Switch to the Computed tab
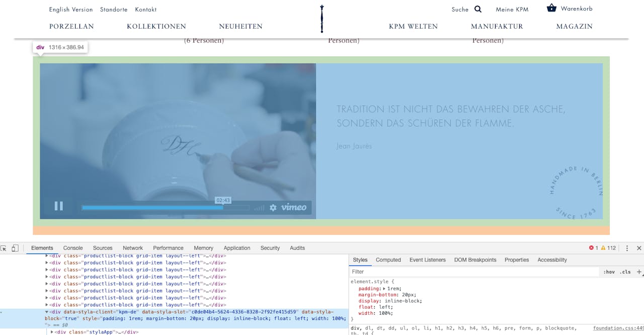Viewport: 644px width, 335px height. click(388, 260)
